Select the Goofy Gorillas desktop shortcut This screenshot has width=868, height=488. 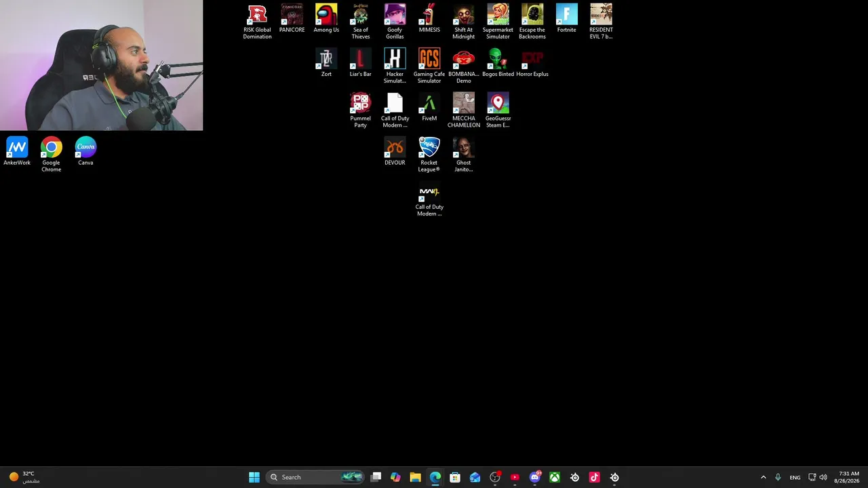point(395,22)
